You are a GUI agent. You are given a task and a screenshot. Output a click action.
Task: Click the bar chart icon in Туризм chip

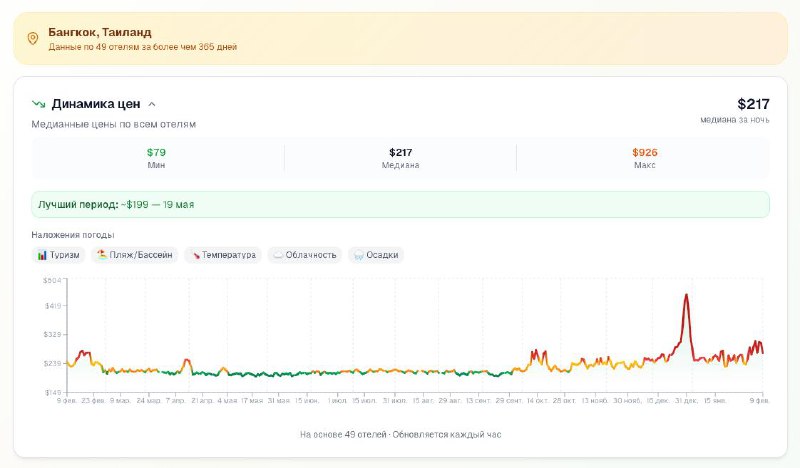[42, 255]
